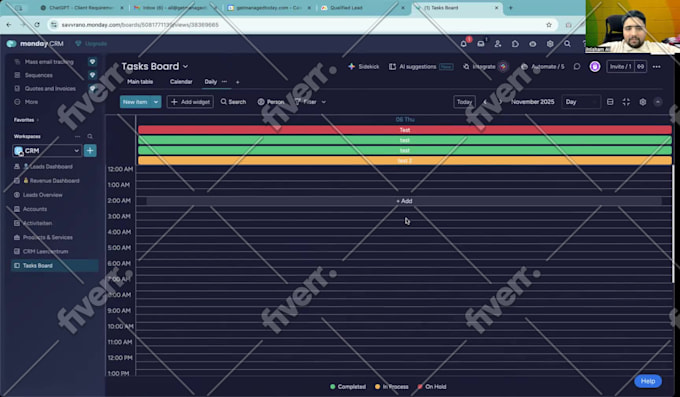Collapse the board header arrow
The height and width of the screenshot is (397, 680).
[x=658, y=102]
